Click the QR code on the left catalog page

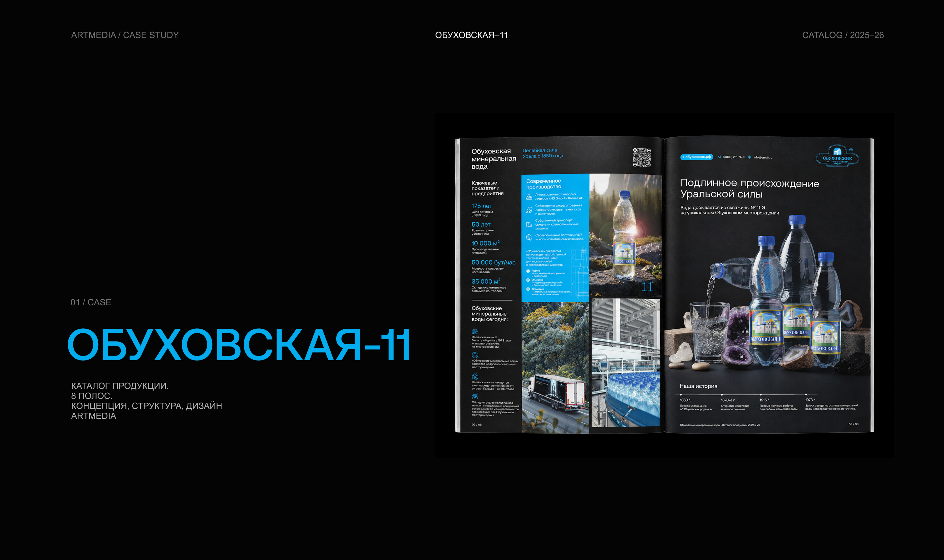point(642,157)
